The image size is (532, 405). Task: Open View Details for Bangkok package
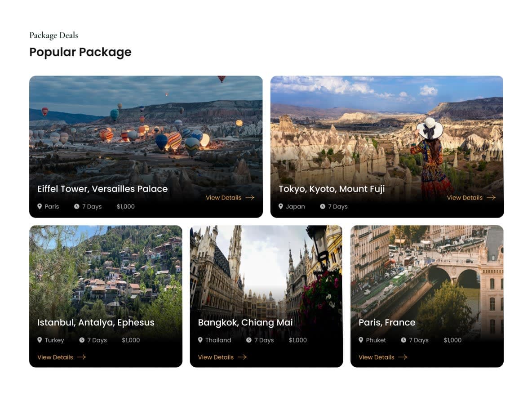click(222, 357)
